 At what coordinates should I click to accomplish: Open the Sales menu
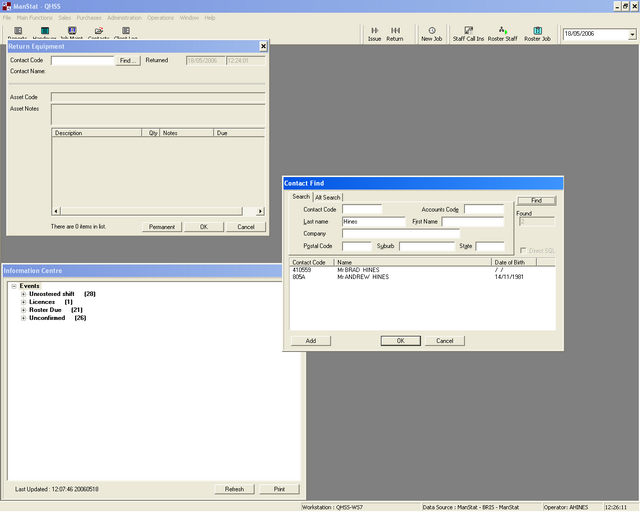65,18
